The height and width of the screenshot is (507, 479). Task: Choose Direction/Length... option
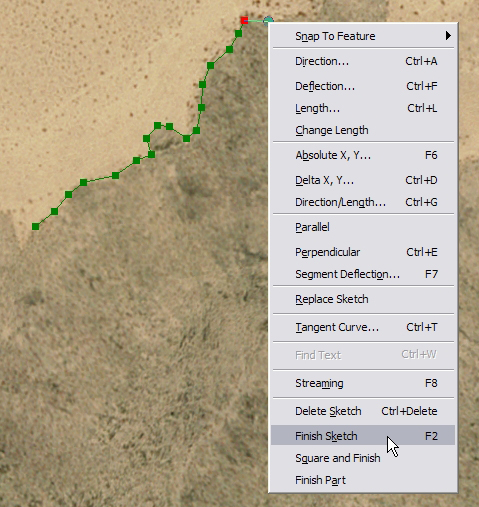pyautogui.click(x=363, y=202)
